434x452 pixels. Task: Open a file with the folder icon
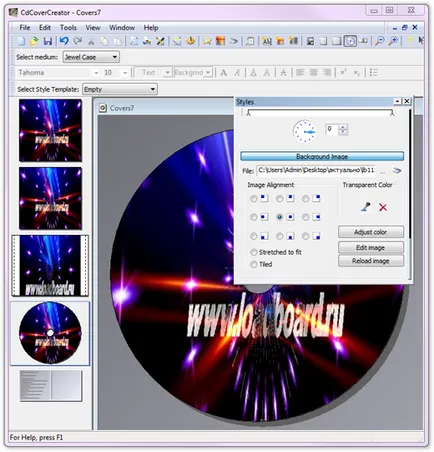pyautogui.click(x=34, y=41)
